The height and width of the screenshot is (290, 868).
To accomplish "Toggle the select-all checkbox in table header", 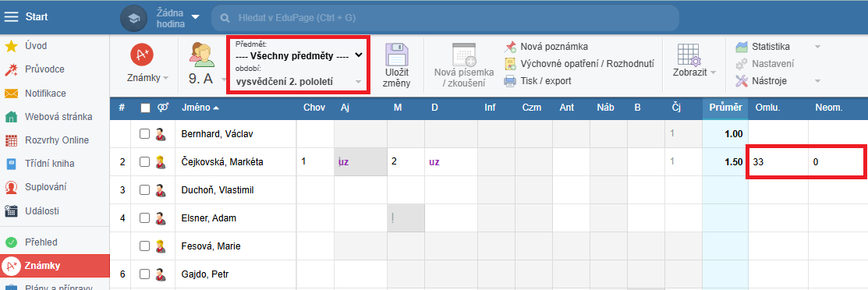I will (146, 108).
